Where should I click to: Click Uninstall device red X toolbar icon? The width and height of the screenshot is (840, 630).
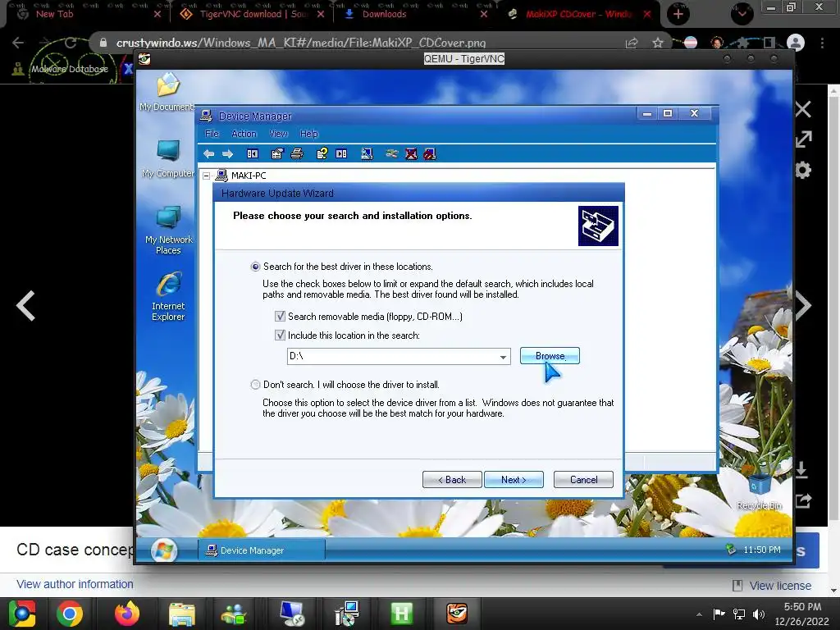point(411,154)
